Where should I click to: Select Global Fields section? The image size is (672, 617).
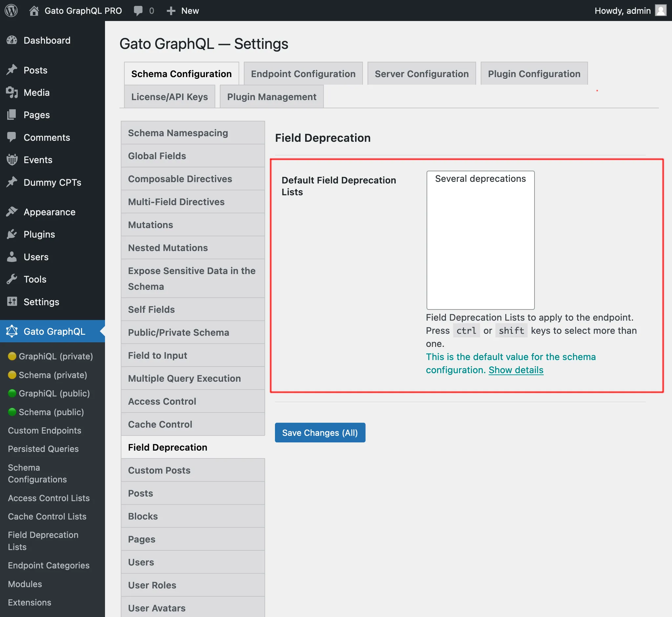[x=193, y=156]
